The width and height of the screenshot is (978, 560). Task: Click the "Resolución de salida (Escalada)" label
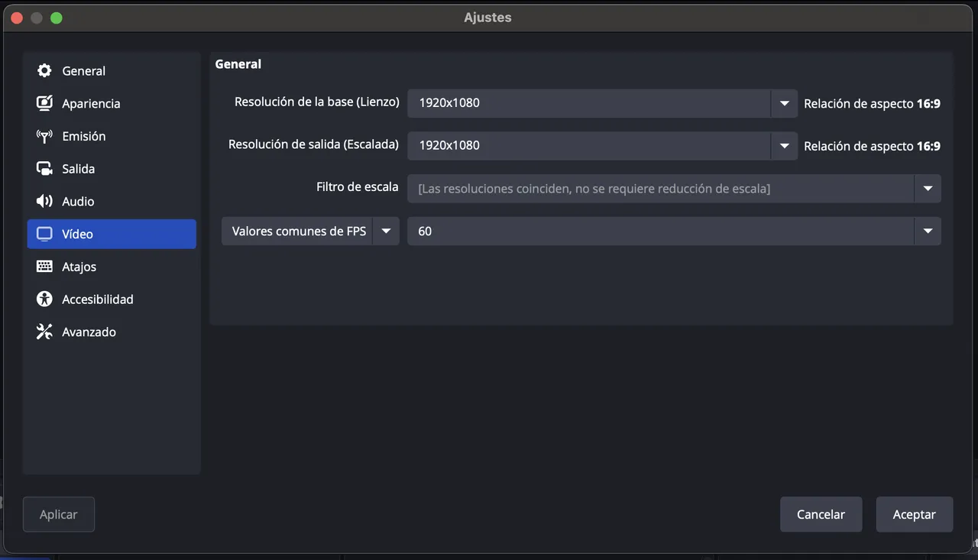pos(313,144)
